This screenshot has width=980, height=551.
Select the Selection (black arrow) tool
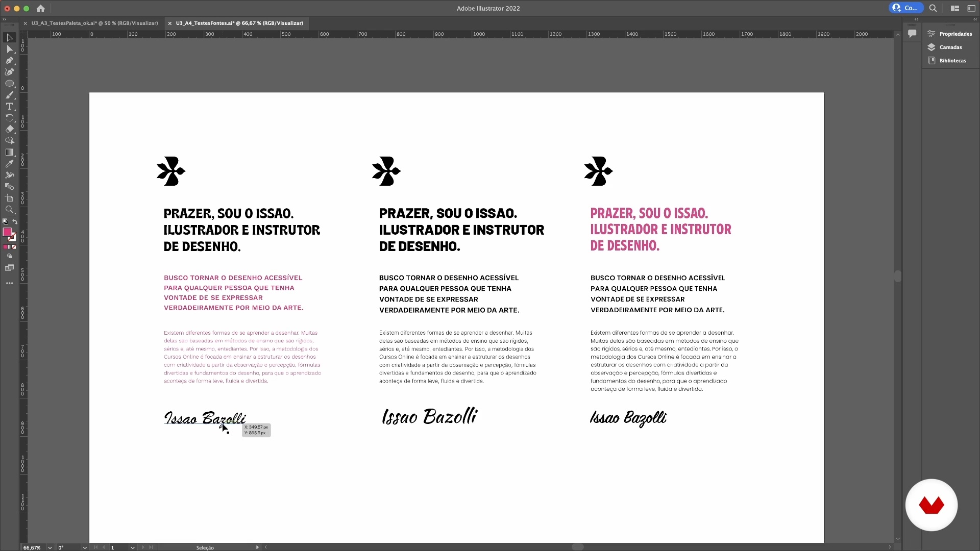(9, 38)
